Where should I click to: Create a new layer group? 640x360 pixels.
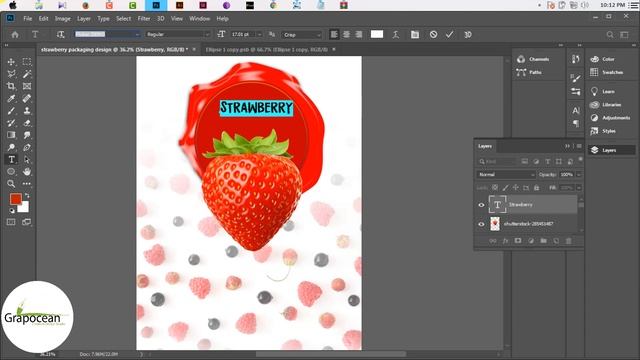point(543,241)
